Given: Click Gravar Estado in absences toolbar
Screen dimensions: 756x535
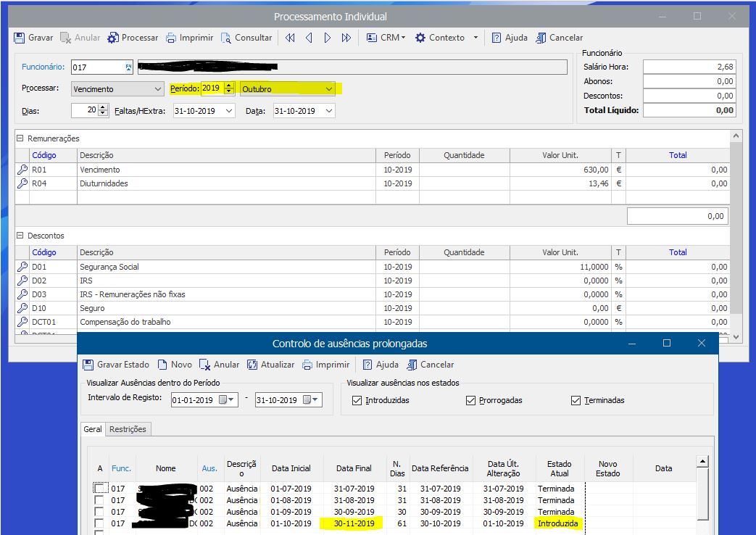Looking at the screenshot, I should [x=88, y=365].
